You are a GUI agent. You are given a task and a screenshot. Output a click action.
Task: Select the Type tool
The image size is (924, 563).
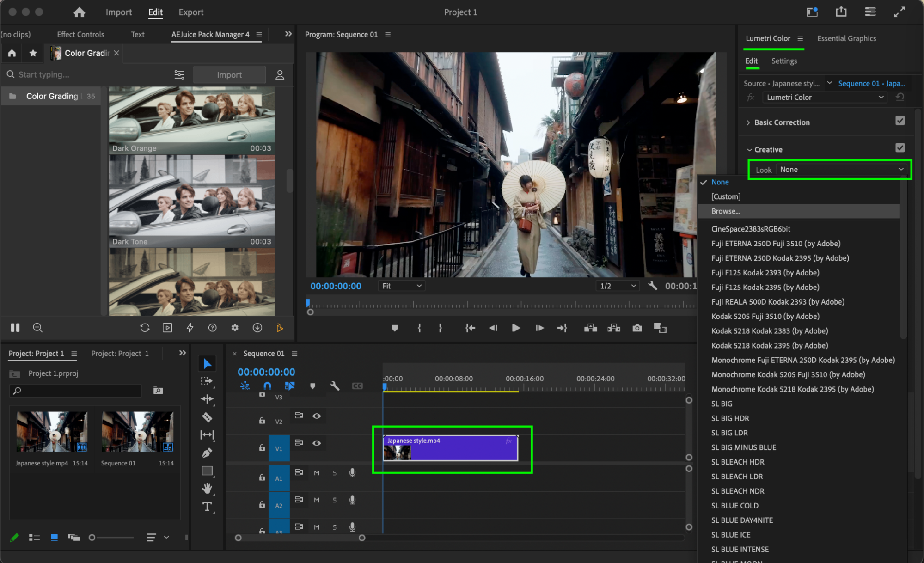pyautogui.click(x=207, y=507)
